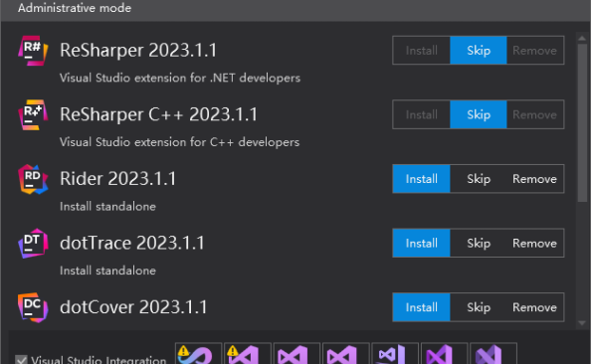
Task: Set Rider 2023.1.1 to Remove
Action: [535, 179]
